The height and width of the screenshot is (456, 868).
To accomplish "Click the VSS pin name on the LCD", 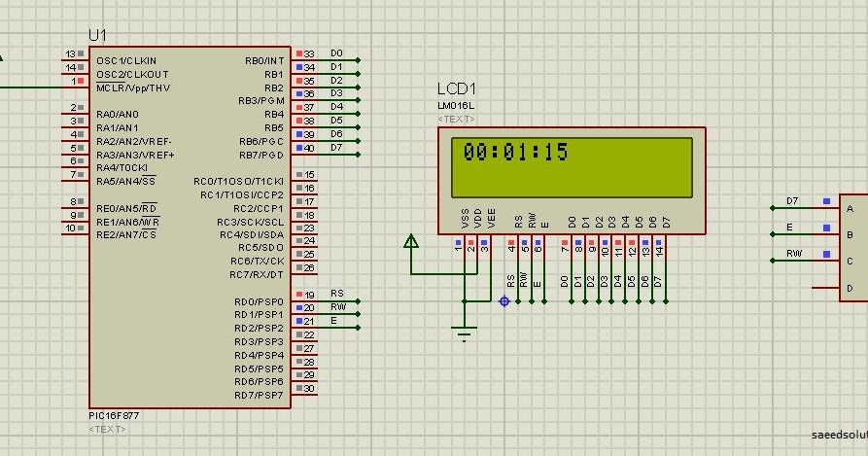I will click(x=465, y=219).
